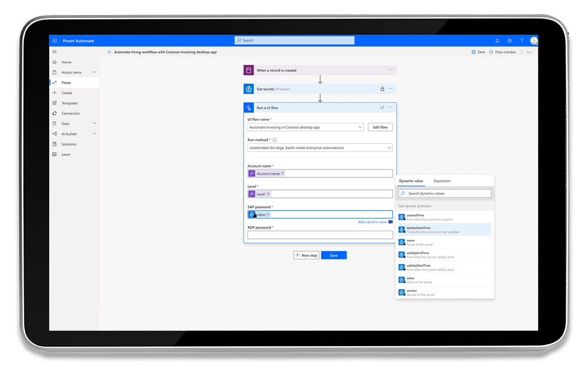Click the lock icon on Get secrets

(x=382, y=89)
